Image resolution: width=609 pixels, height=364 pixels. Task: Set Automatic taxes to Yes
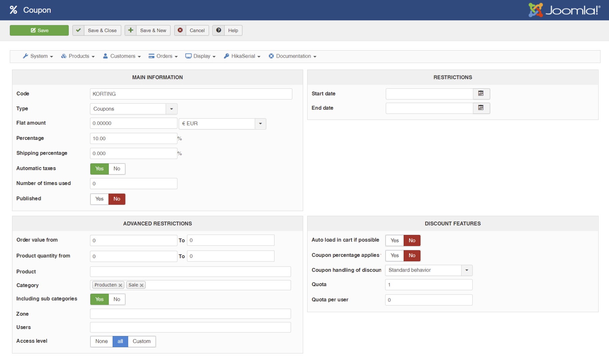click(x=99, y=169)
